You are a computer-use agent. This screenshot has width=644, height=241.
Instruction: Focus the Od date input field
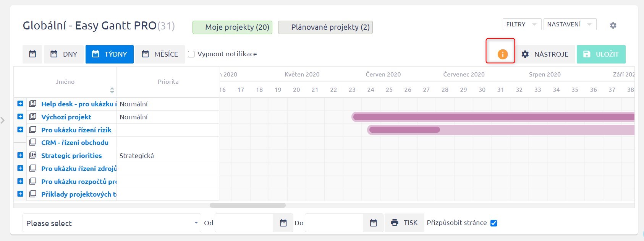pyautogui.click(x=244, y=223)
